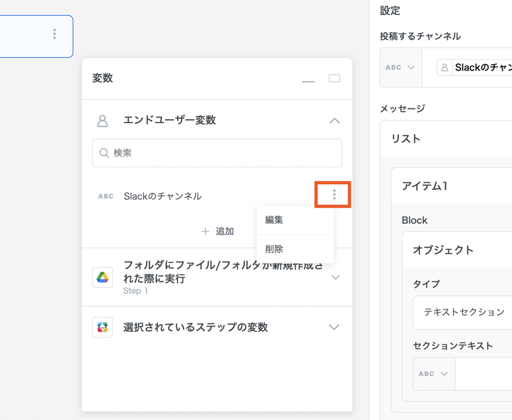Expand the Google Drive trigger Step 1 variables
Image resolution: width=512 pixels, height=420 pixels.
(x=336, y=277)
